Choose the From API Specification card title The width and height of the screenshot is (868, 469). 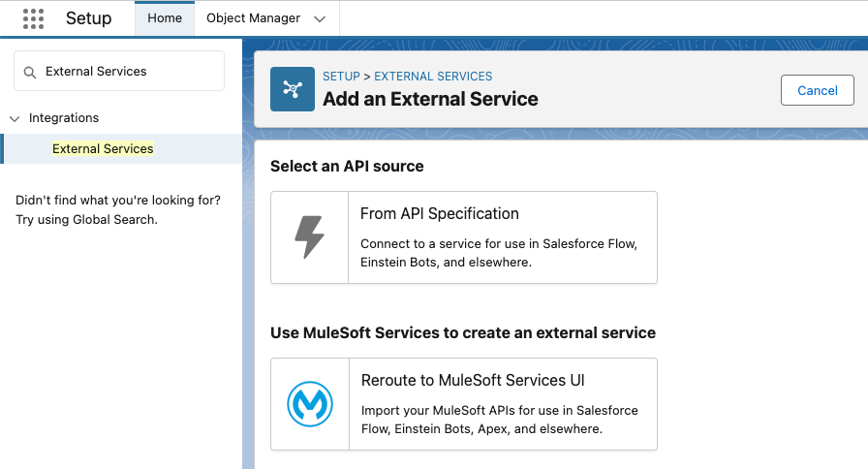440,214
